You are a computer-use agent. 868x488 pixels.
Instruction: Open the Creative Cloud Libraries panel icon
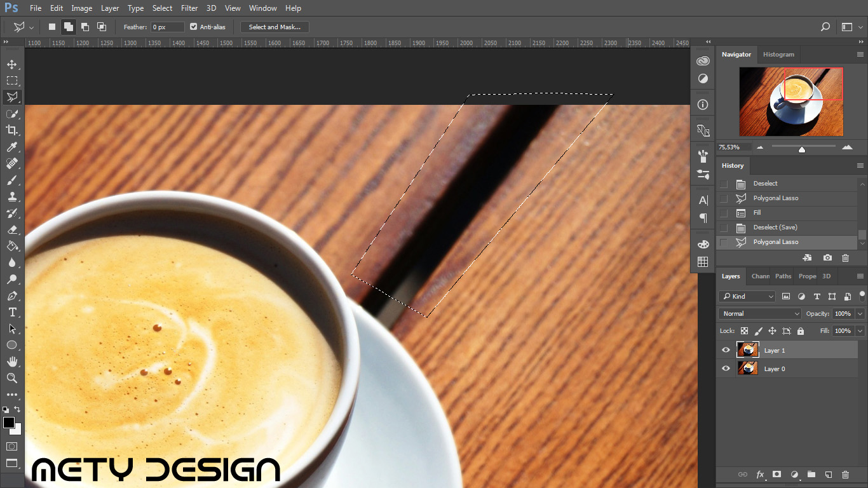[x=703, y=61]
